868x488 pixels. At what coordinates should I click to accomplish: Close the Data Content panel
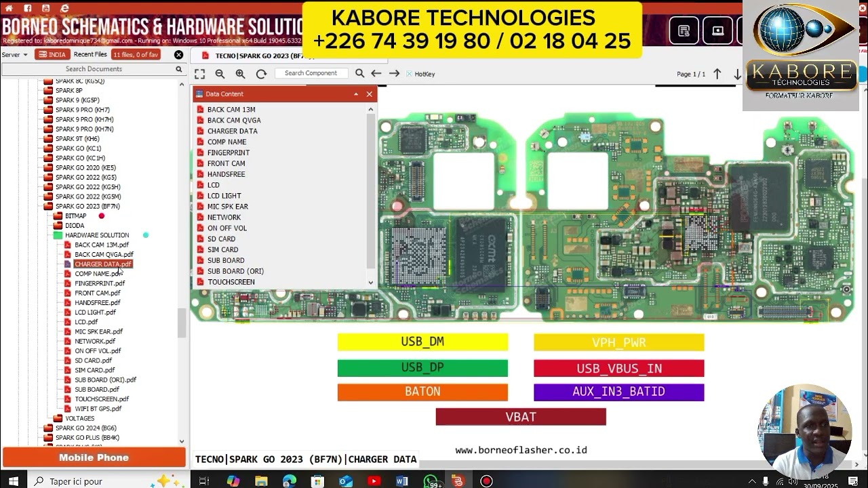369,94
